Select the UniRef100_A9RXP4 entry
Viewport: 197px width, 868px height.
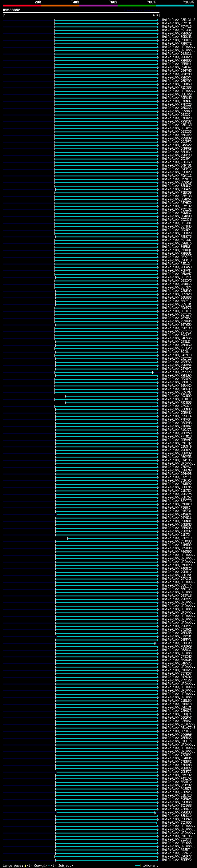[177, 78]
